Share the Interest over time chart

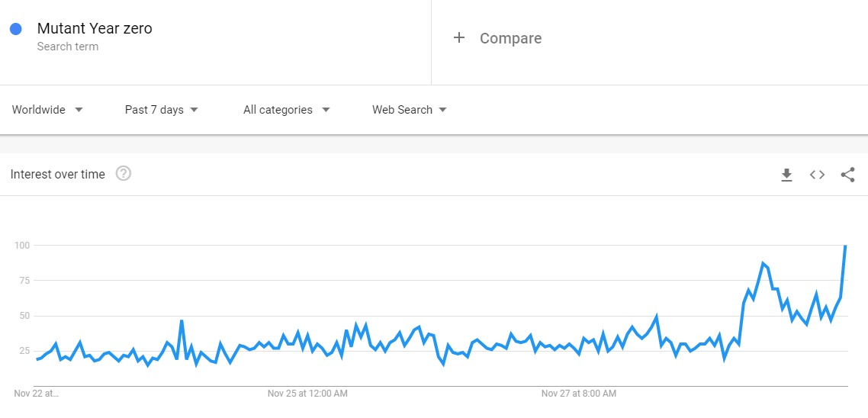pyautogui.click(x=847, y=175)
